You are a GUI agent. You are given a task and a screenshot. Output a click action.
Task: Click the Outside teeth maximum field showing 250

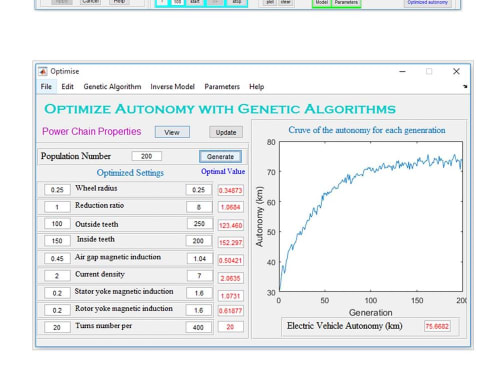[x=199, y=224]
